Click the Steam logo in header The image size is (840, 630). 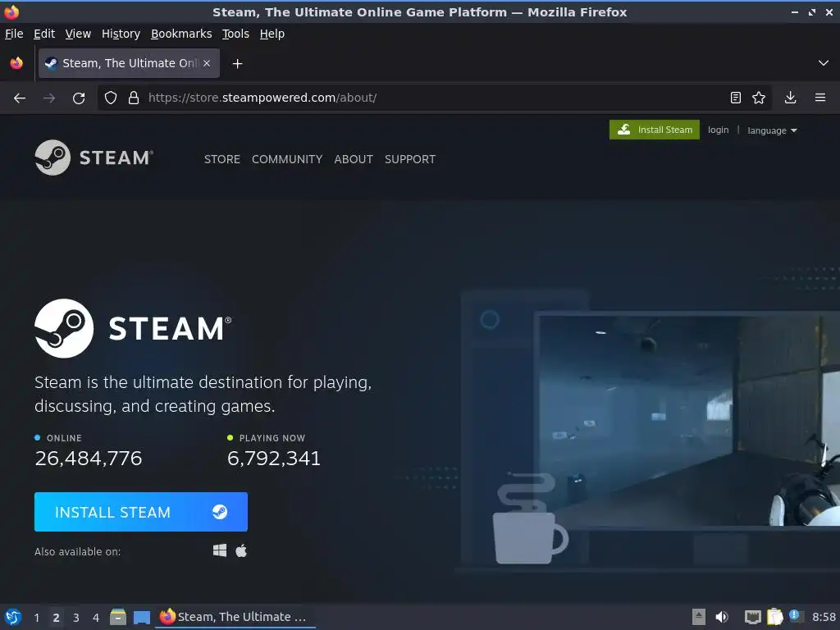click(x=94, y=157)
